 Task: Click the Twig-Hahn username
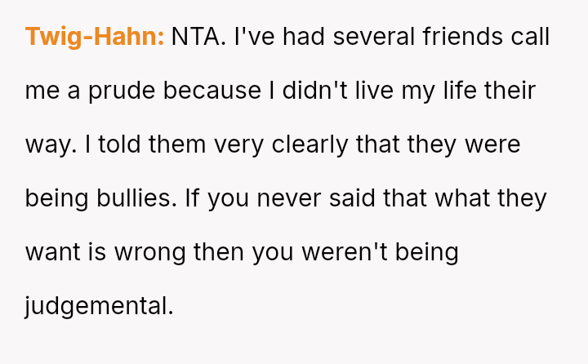(95, 37)
